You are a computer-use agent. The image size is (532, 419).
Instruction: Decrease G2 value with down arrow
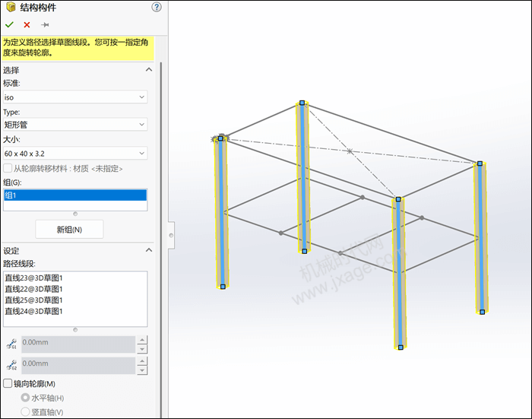(x=142, y=370)
